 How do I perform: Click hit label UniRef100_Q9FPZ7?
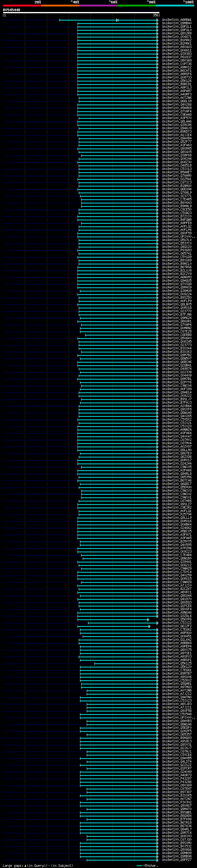(x=176, y=860)
